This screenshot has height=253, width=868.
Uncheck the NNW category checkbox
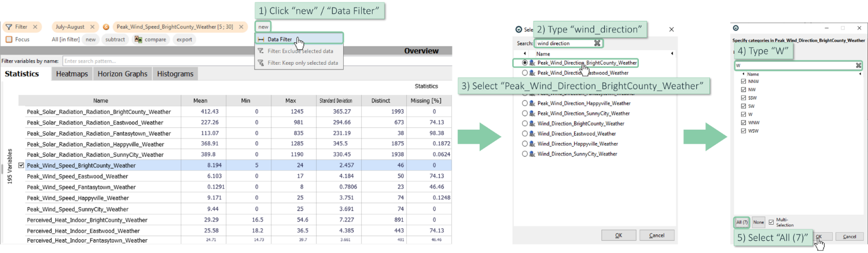[x=743, y=82]
